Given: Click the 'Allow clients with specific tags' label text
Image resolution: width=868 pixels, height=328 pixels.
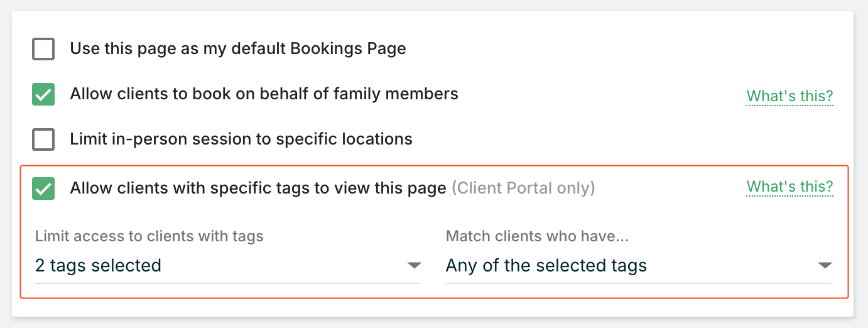Looking at the screenshot, I should [258, 188].
